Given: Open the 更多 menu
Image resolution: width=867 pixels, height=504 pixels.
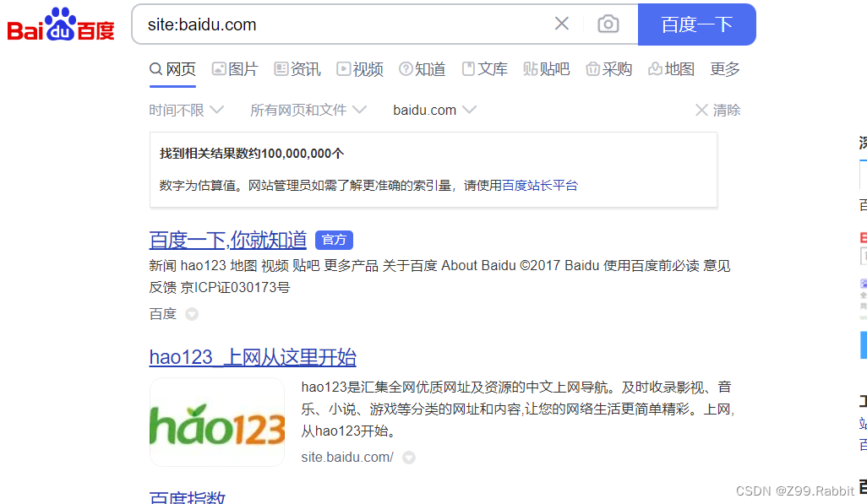Looking at the screenshot, I should click(725, 69).
